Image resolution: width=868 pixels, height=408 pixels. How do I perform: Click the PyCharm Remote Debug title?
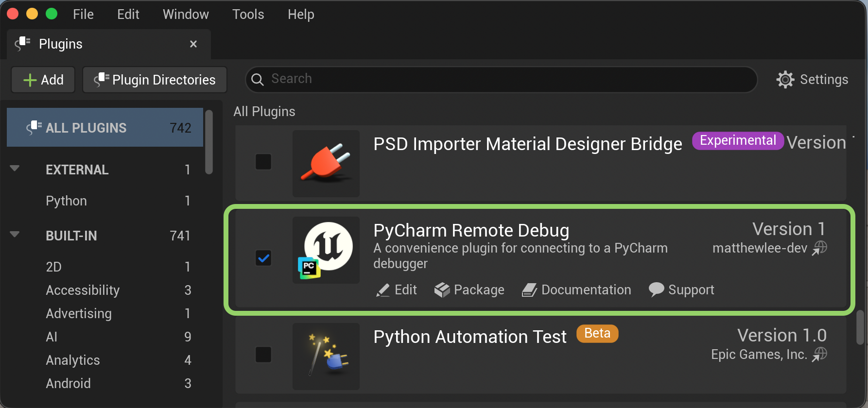pyautogui.click(x=471, y=230)
